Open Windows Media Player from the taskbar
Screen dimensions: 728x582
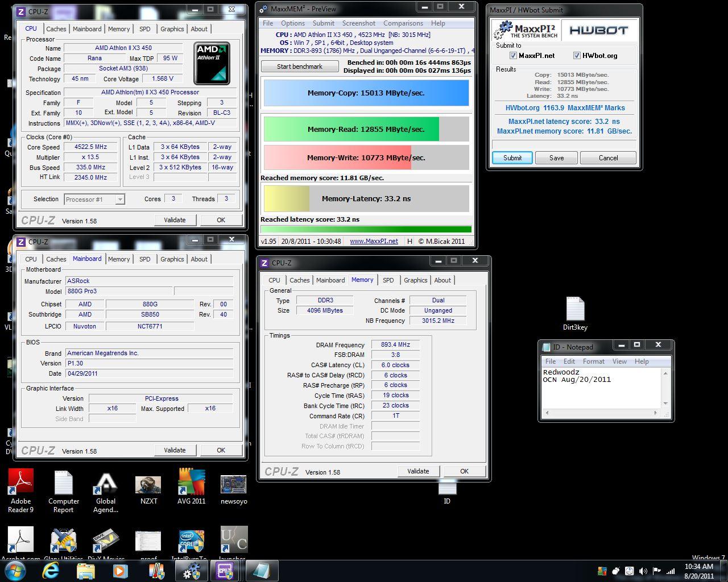pyautogui.click(x=120, y=571)
